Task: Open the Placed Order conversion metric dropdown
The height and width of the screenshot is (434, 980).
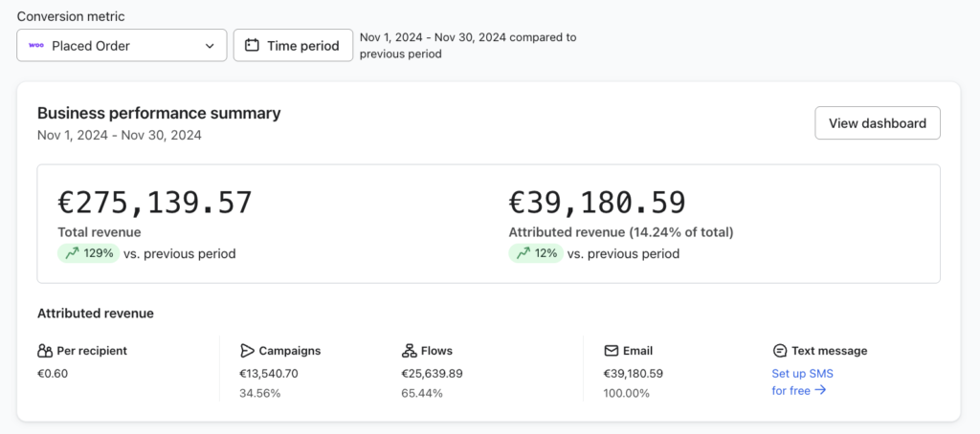Action: pyautogui.click(x=122, y=45)
